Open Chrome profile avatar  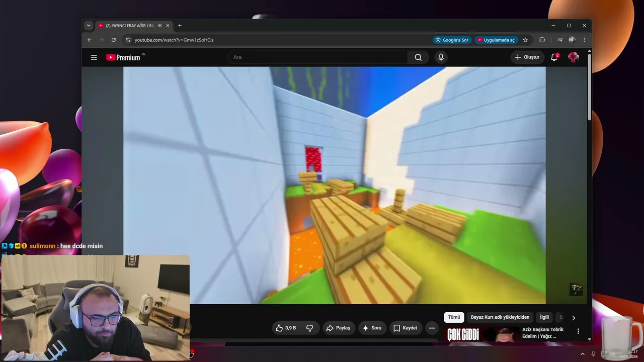pyautogui.click(x=572, y=40)
